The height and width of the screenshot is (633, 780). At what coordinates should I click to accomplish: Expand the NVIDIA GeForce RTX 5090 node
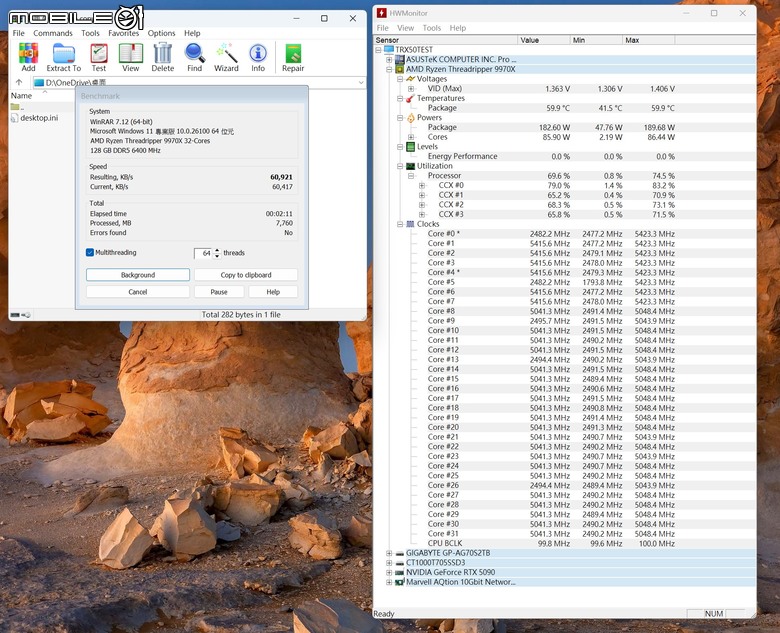389,572
